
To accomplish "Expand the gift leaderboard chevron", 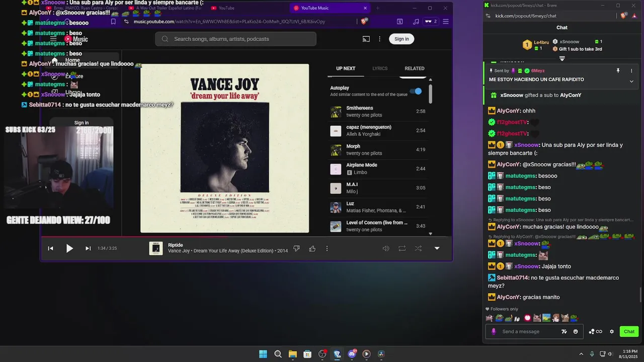I will [x=562, y=58].
